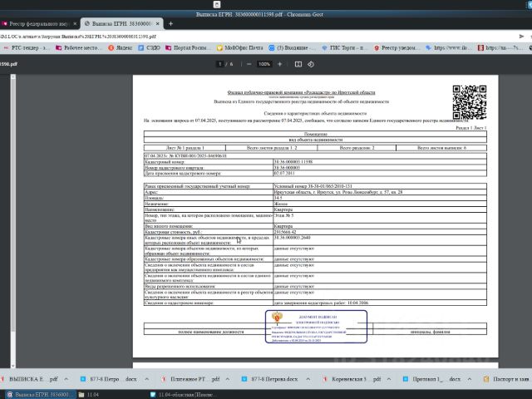Open downloaded Платежное РТ pdf file
This screenshot has width=532, height=399.
(190, 379)
